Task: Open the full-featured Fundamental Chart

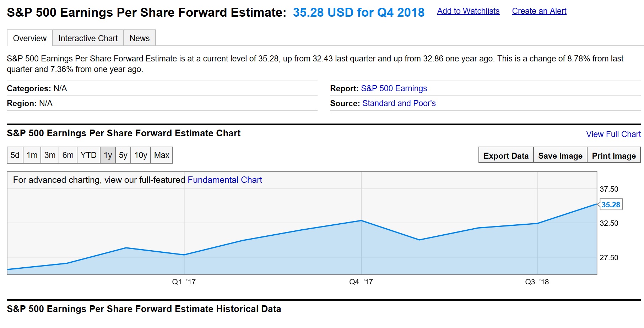Action: click(x=224, y=180)
